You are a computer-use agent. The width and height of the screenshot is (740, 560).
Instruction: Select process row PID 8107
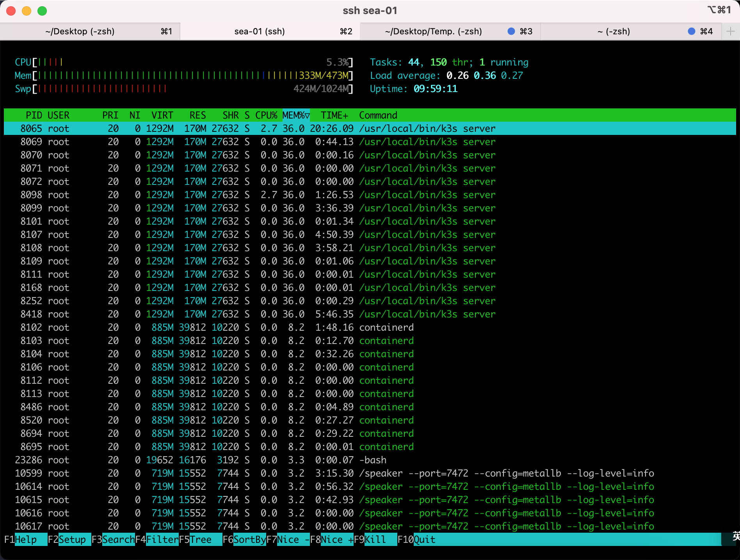coord(370,234)
